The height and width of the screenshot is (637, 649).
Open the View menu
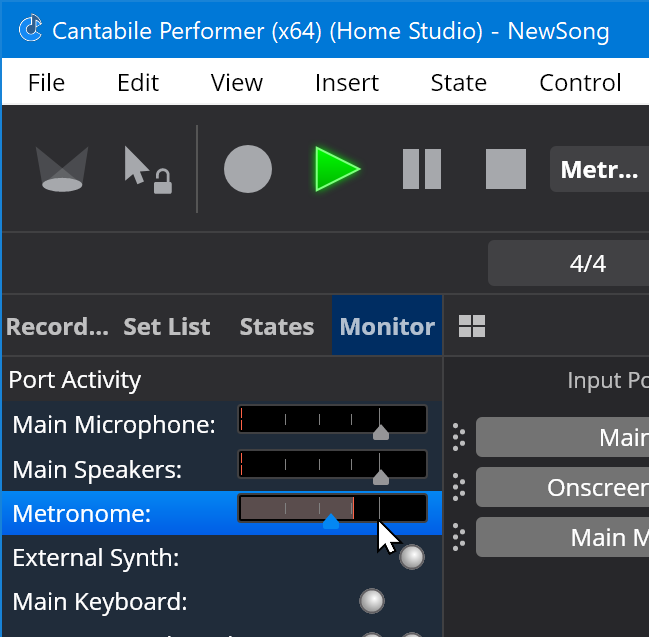(x=236, y=82)
